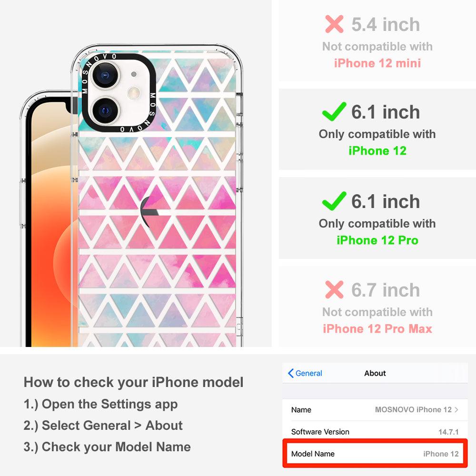The height and width of the screenshot is (476, 476).
Task: Click the green checkmark for iPhone 12 Pro
Action: pos(334,201)
